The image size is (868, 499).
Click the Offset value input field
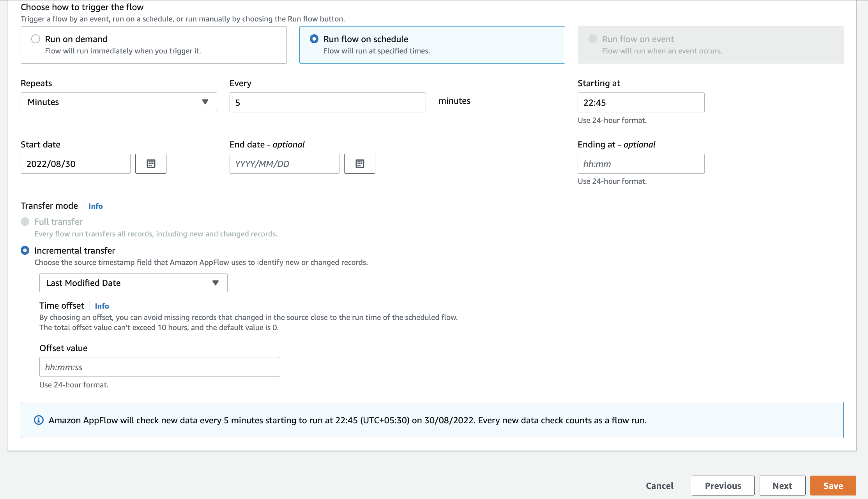pos(159,367)
